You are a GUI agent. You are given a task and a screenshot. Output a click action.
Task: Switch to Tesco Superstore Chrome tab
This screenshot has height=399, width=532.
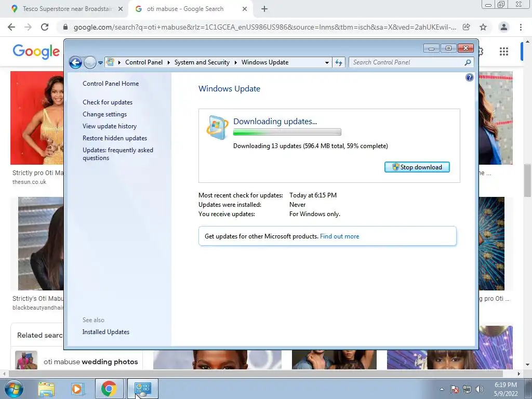pos(64,9)
